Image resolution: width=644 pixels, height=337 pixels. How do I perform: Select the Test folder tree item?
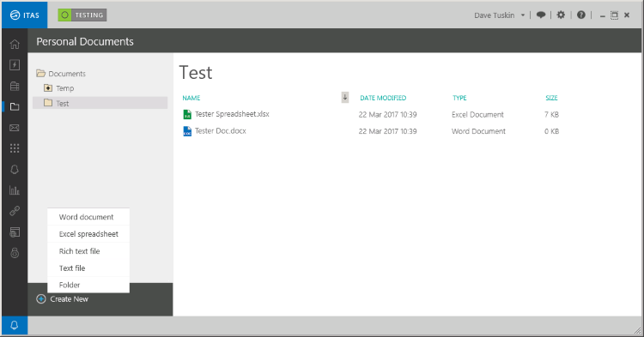tap(100, 103)
